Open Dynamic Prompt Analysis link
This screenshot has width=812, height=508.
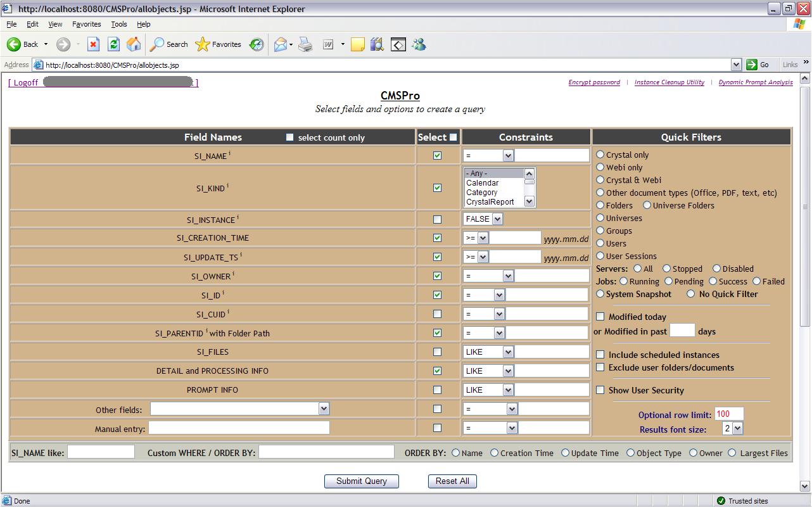click(756, 82)
